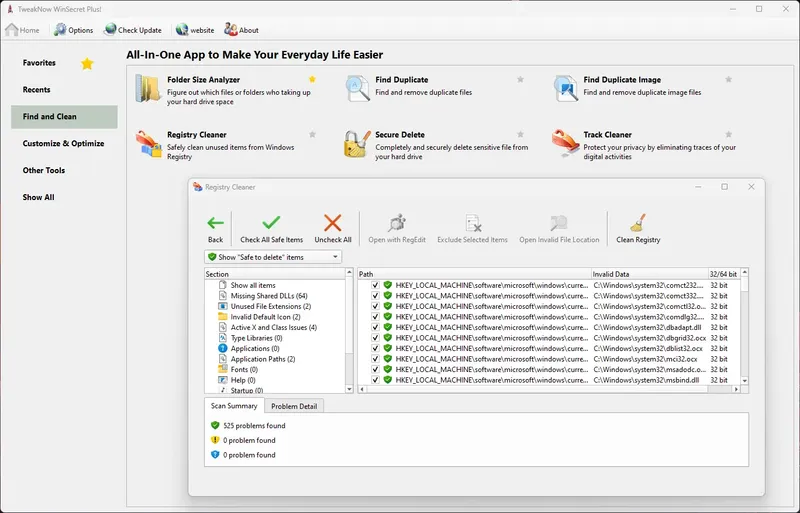Switch to the Problem Detail tab
Image resolution: width=800 pixels, height=513 pixels.
294,406
